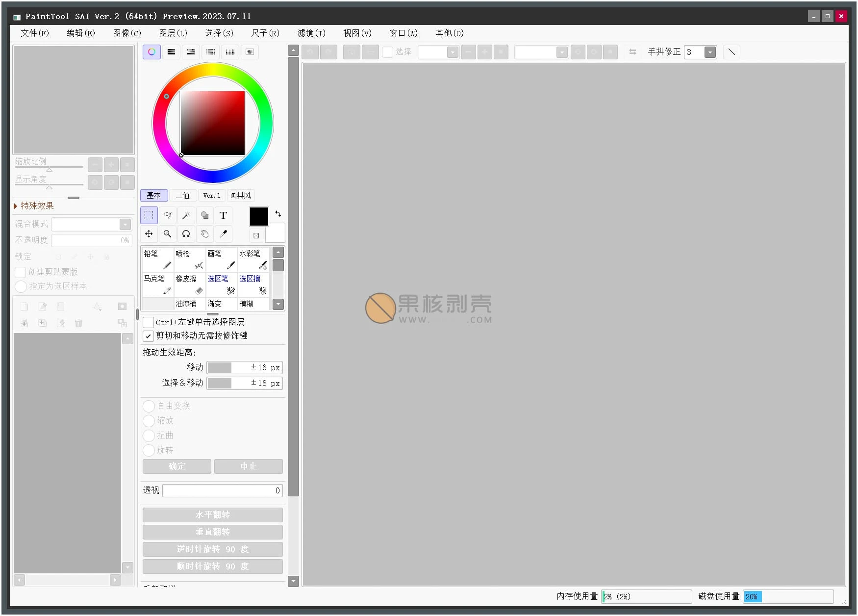Toggle the color wheel panel display
858x616 pixels.
[151, 52]
